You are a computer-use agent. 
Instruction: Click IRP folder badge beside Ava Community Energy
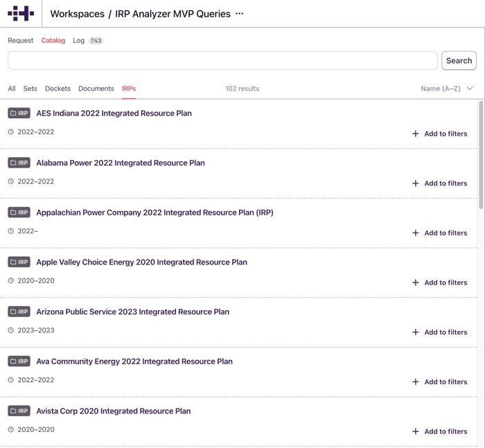coord(19,361)
